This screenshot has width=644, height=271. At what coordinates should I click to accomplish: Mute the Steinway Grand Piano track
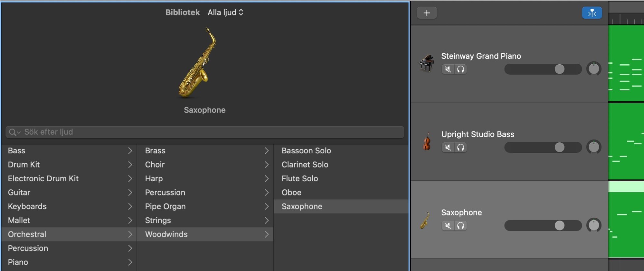pyautogui.click(x=447, y=69)
